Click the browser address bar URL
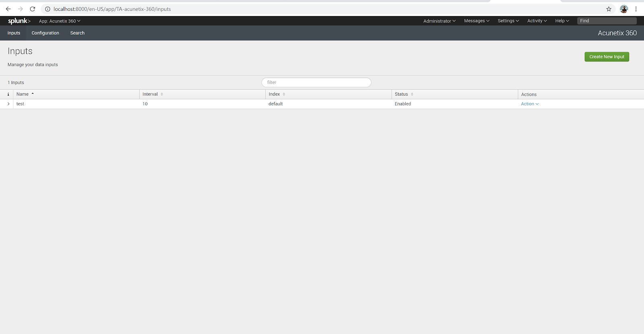644x334 pixels. click(112, 9)
